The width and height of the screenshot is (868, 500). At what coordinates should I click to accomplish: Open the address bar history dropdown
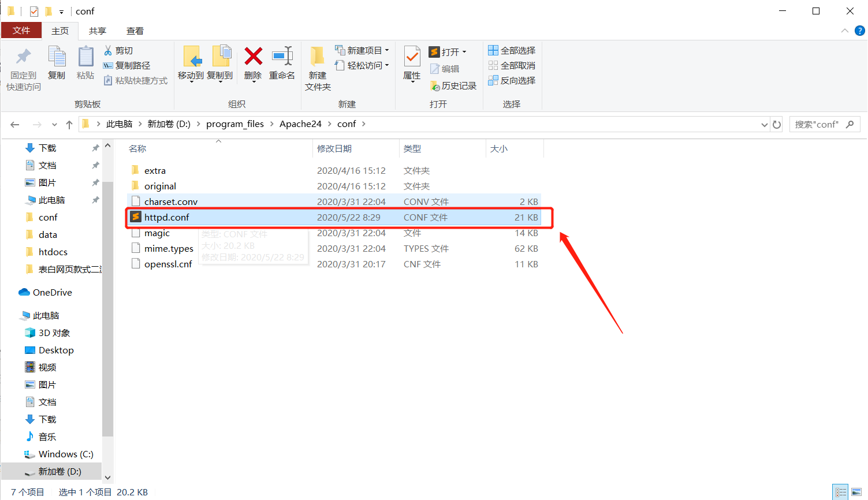click(764, 124)
